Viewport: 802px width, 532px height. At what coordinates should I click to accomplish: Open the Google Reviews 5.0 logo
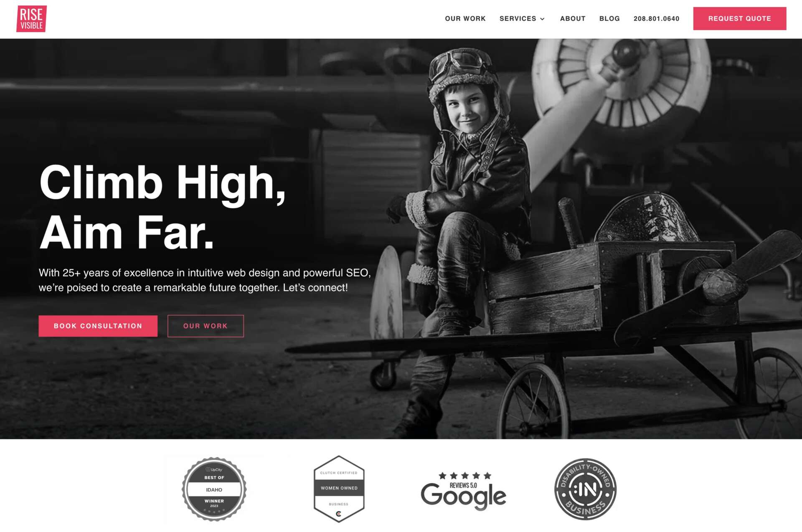[463, 491]
